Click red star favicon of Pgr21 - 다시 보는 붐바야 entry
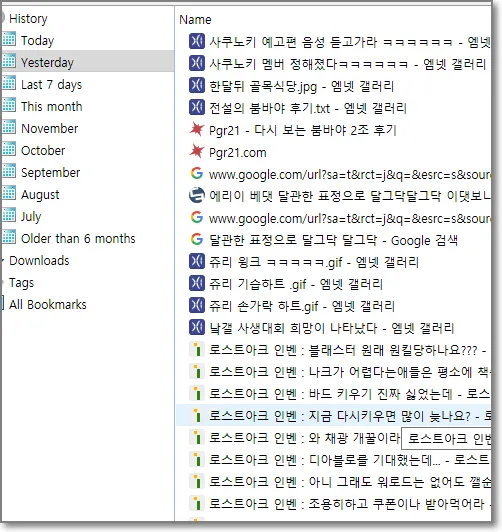502x532 pixels. [197, 130]
